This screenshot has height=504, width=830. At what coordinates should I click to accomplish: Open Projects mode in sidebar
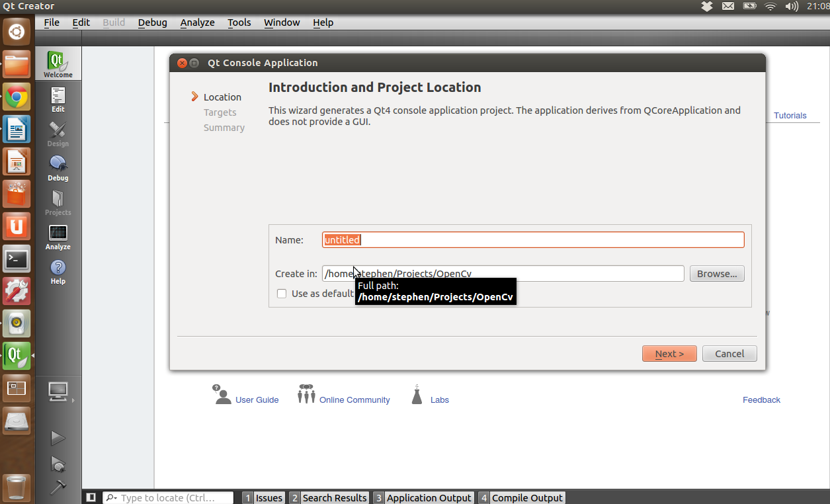point(58,202)
